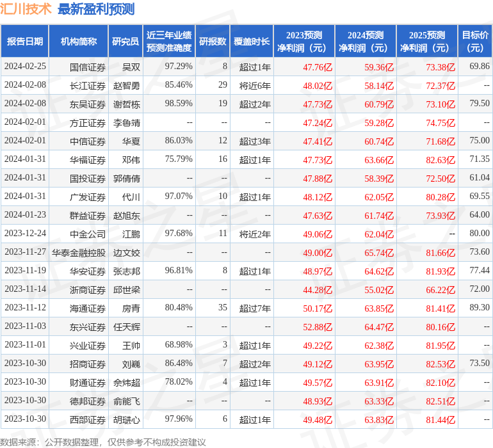Click 2023 forecast 48.12亿
The height and width of the screenshot is (448, 493).
tap(318, 197)
